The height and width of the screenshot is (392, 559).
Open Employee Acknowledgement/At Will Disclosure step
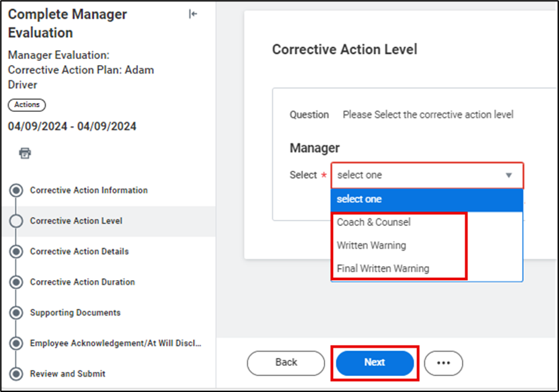tap(17, 343)
